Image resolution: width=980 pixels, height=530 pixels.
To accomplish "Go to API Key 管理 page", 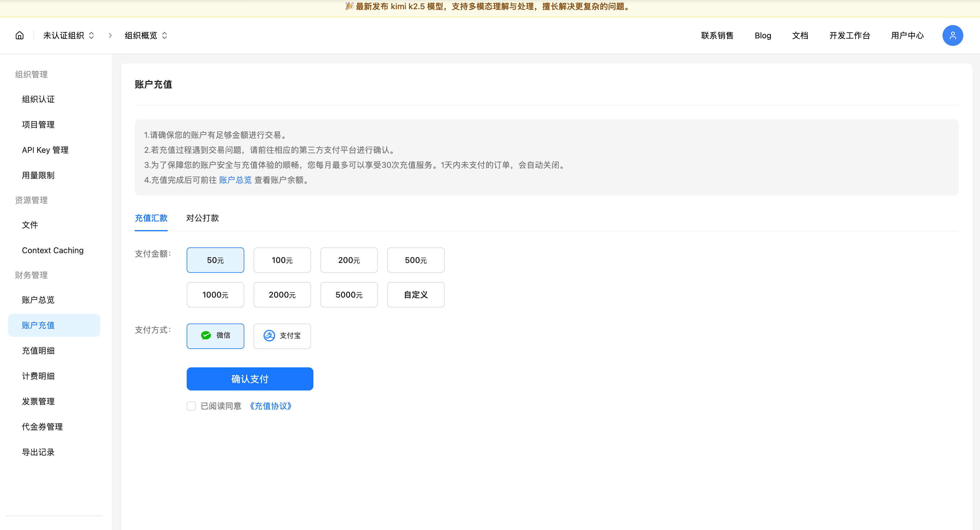I will coord(45,150).
